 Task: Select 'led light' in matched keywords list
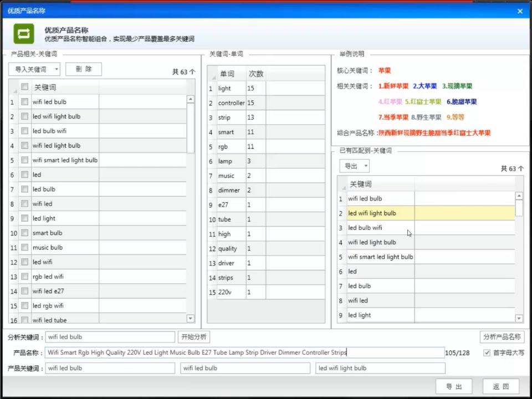426,315
